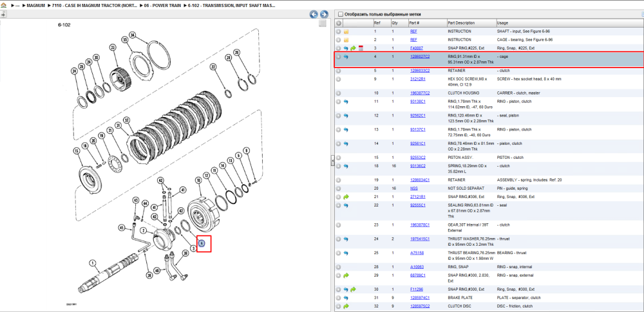Viewport: 644px width, 312px height.
Task: Click blue arrow icon for 93137C1
Action: coord(346,130)
